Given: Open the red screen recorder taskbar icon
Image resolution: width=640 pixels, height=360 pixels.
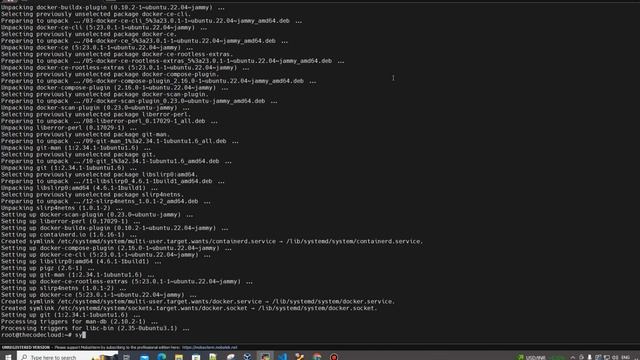Looking at the screenshot, I should [334, 357].
